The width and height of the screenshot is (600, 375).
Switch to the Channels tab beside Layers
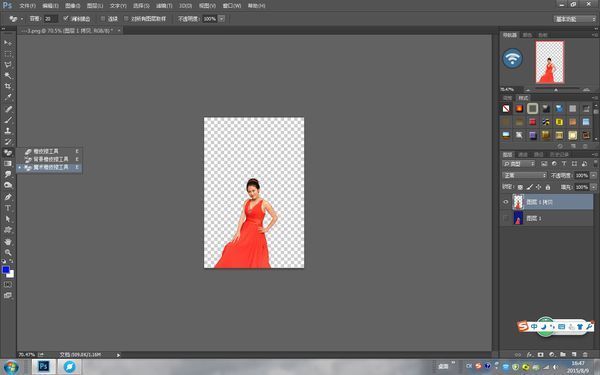523,155
